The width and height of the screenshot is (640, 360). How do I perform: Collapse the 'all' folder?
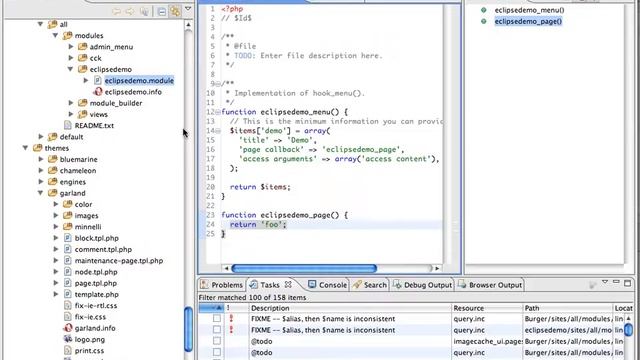click(40, 24)
